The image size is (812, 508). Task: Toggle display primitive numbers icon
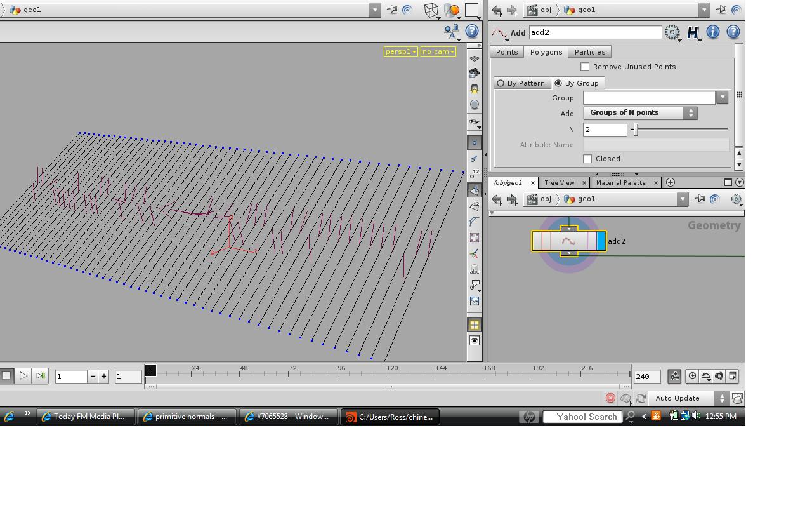pyautogui.click(x=475, y=206)
